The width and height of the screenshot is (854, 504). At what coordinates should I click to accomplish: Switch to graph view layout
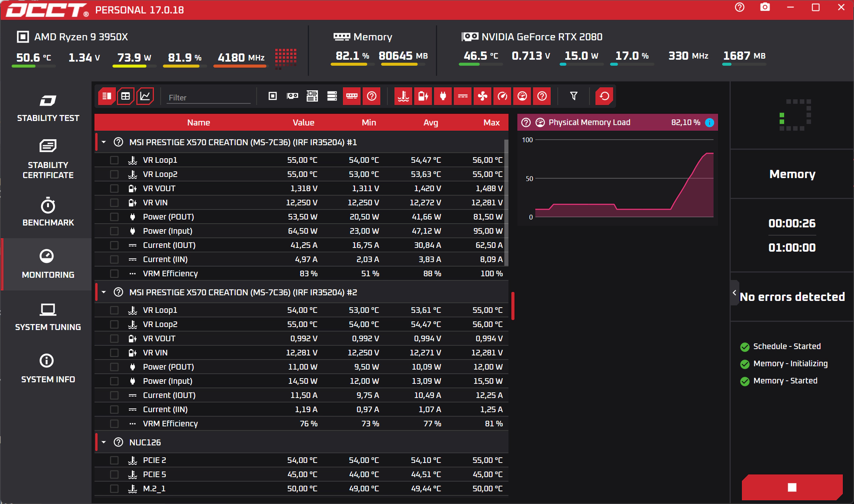(145, 96)
